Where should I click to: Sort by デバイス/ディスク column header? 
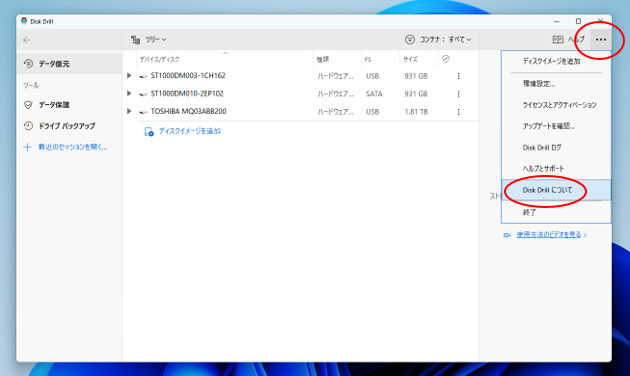(160, 59)
